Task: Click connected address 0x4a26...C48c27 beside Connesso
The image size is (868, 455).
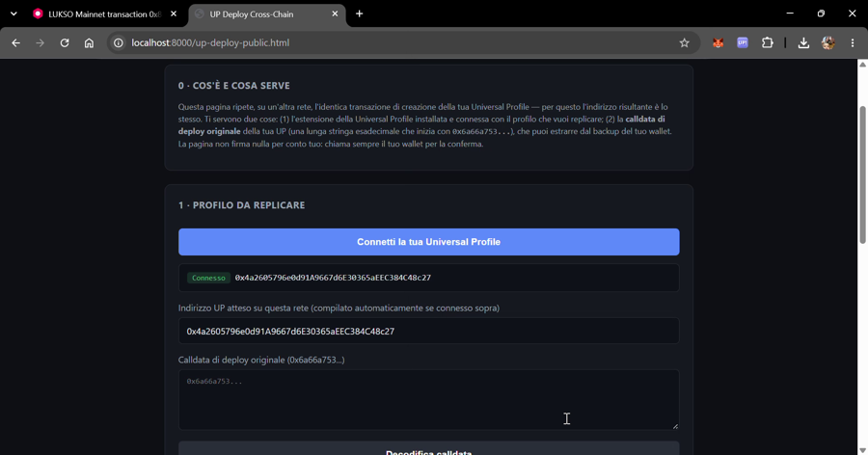Action: pyautogui.click(x=333, y=278)
